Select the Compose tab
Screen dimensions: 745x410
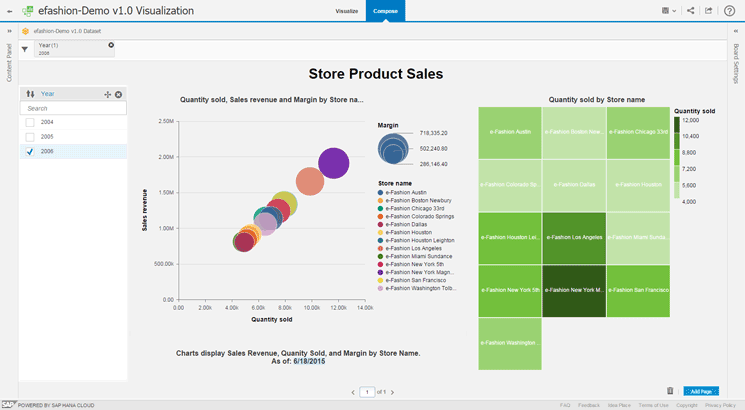(x=385, y=11)
